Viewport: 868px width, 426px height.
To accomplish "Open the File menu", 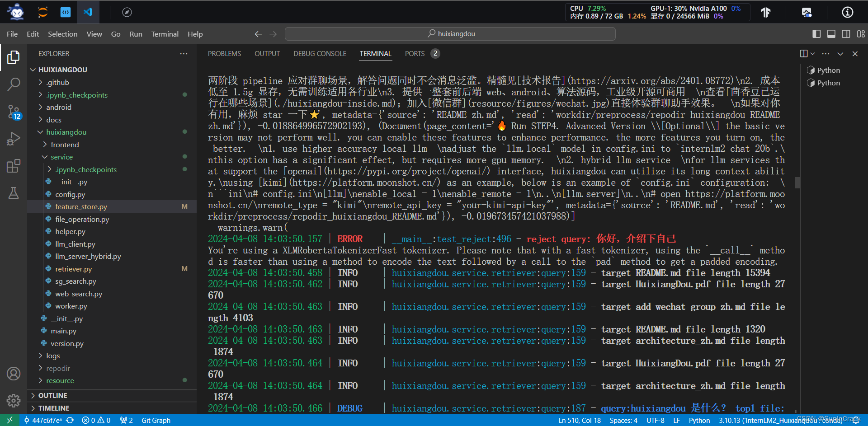I will coord(12,34).
